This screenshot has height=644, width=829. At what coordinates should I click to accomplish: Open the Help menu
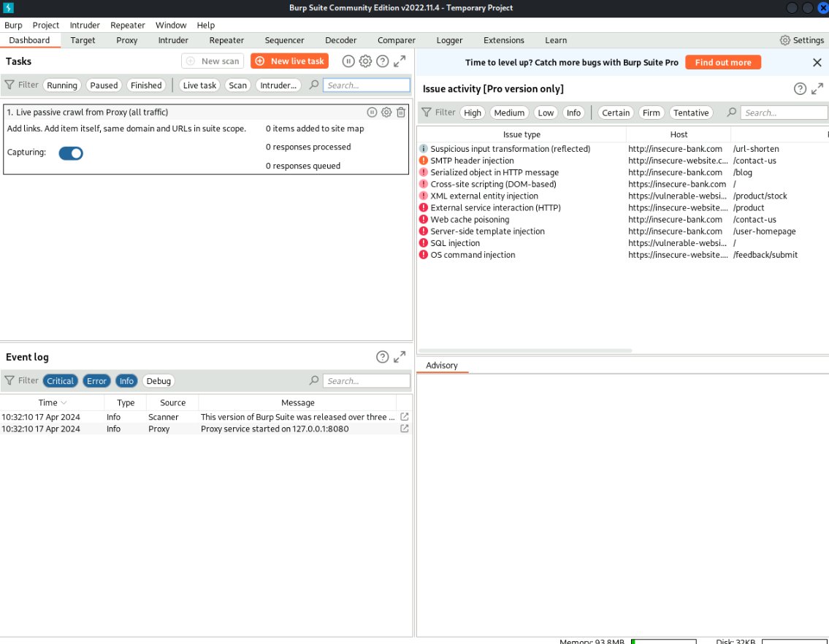pyautogui.click(x=206, y=25)
